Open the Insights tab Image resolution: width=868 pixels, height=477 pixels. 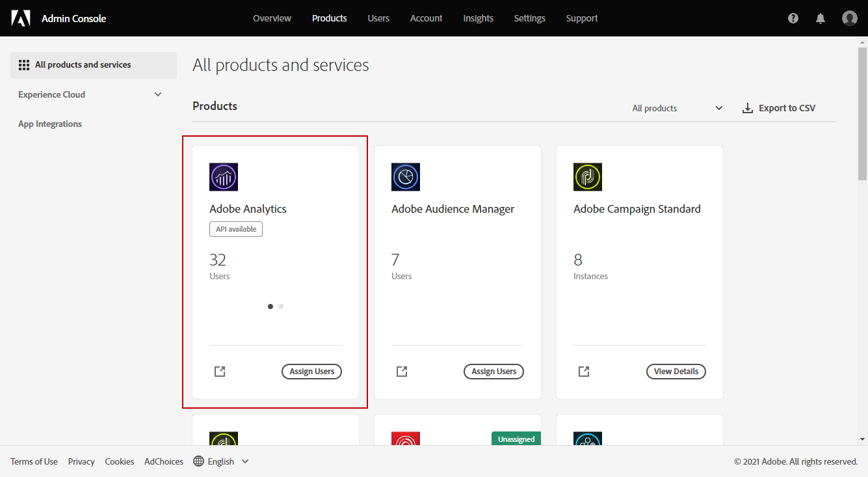coord(478,18)
